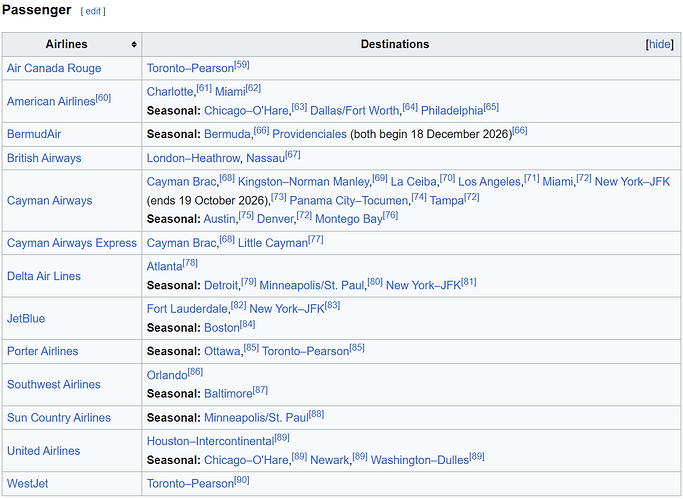Click the Providenciales destination link
This screenshot has width=683, height=499.
pyautogui.click(x=309, y=134)
